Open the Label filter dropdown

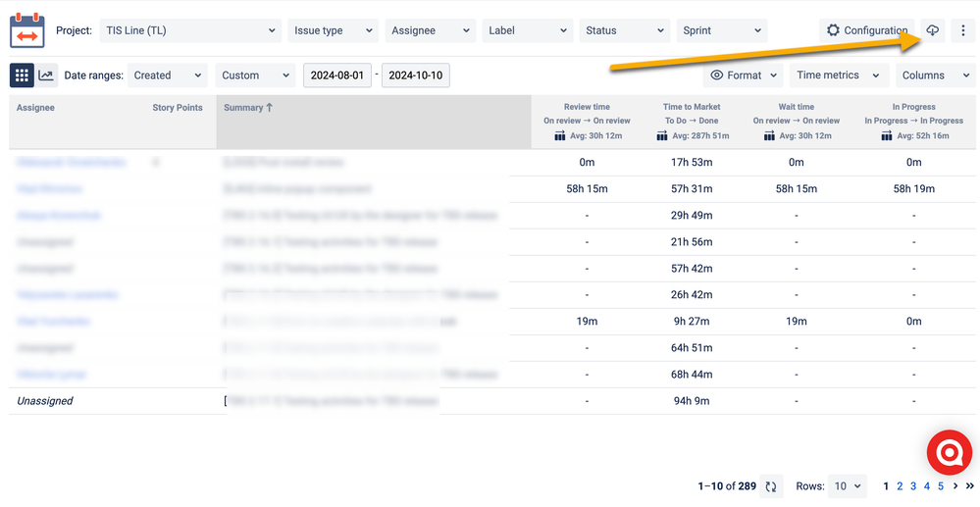[528, 30]
